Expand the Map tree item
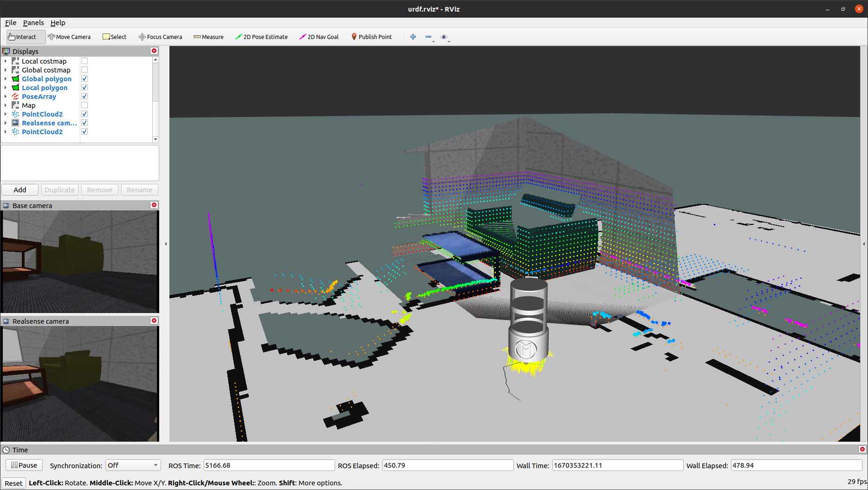Viewport: 868px width, 490px height. tap(6, 105)
